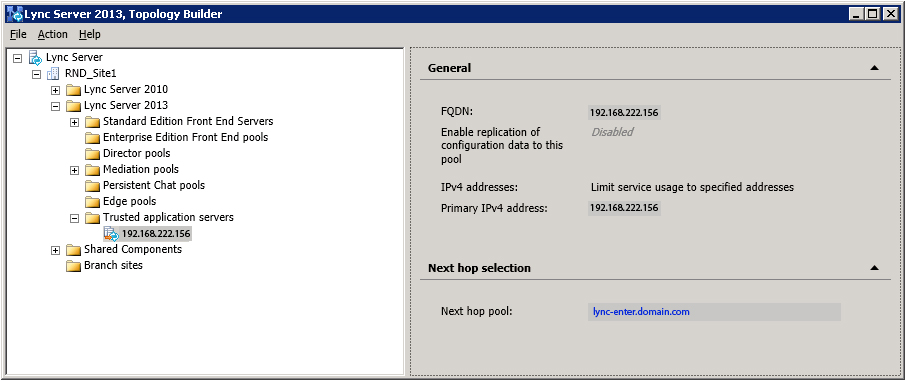Image resolution: width=906 pixels, height=381 pixels.
Task: Select Enterprise Edition Front End pools label
Action: (x=185, y=138)
